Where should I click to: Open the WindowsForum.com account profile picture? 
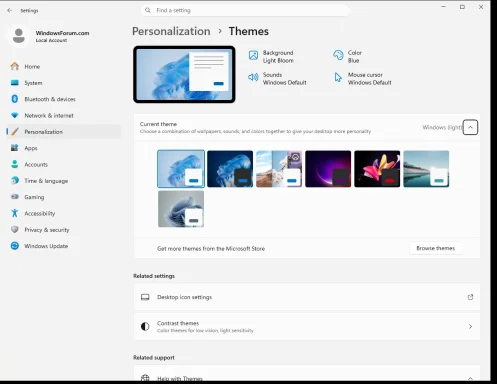pos(19,36)
